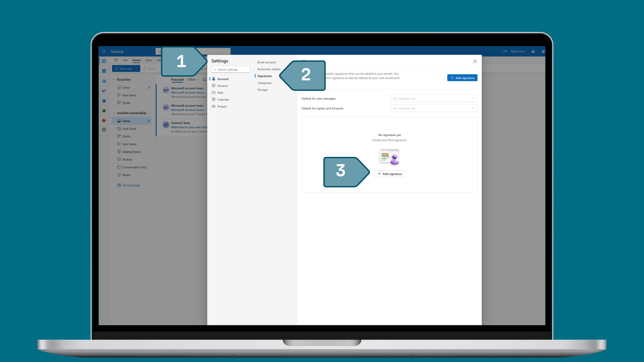Launch Word from the left app rail
This screenshot has height=362, width=644.
point(104,100)
